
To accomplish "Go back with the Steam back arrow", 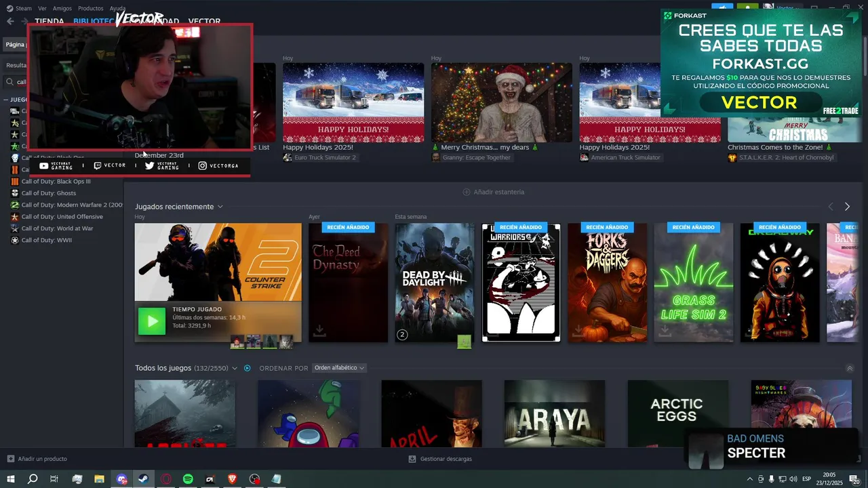I will 10,21.
